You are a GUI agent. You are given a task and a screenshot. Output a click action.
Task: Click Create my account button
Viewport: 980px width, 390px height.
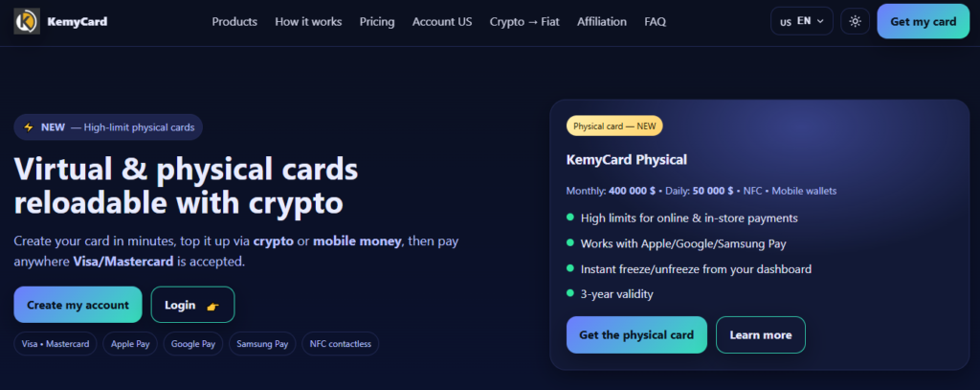pos(78,305)
